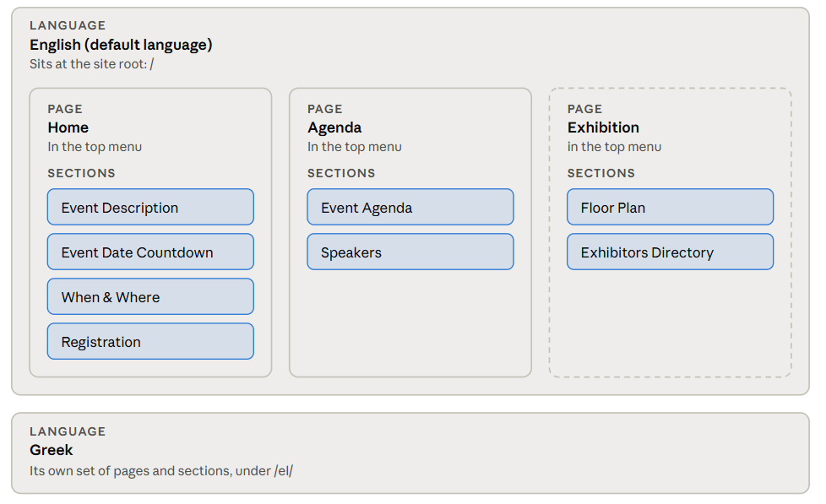
Task: Select the Event Description section
Action: pyautogui.click(x=150, y=207)
